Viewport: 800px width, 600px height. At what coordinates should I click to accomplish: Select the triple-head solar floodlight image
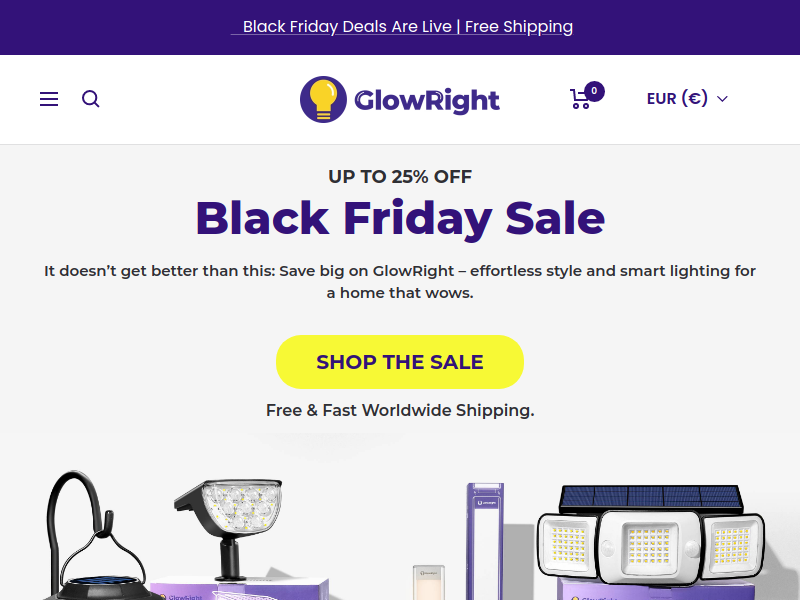coord(651,534)
